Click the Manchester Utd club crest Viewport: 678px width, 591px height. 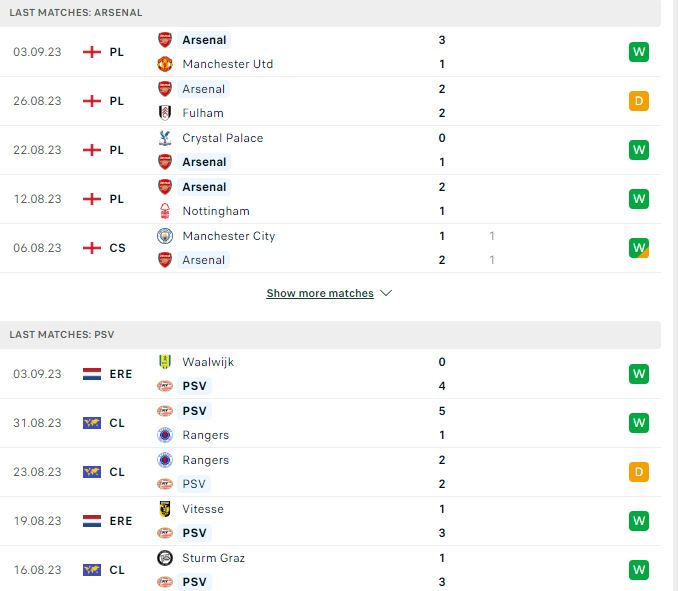[165, 64]
